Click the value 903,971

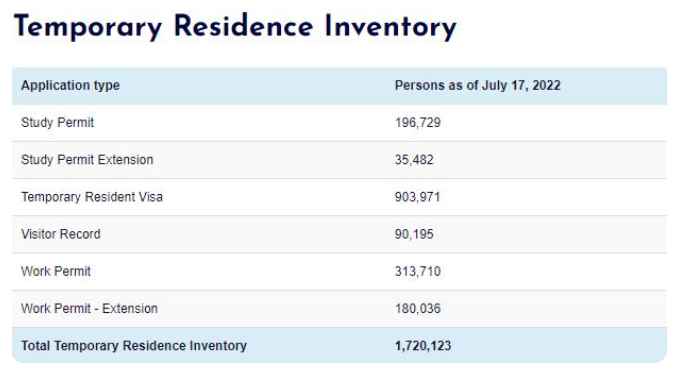[x=417, y=197]
